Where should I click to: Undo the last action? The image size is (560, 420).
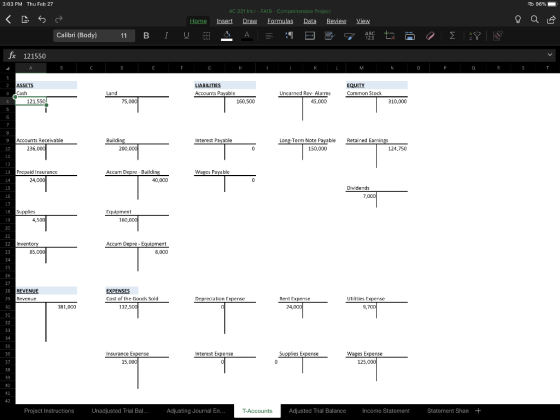click(x=42, y=19)
